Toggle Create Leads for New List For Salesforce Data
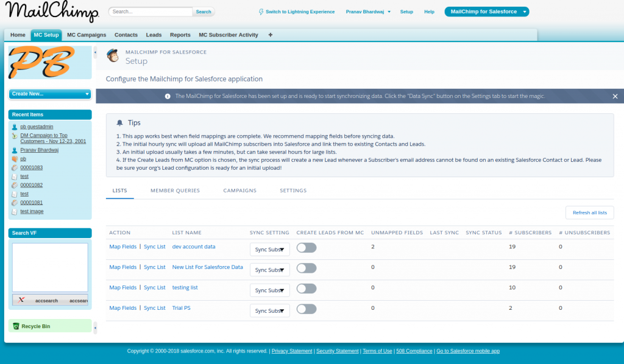 [307, 268]
